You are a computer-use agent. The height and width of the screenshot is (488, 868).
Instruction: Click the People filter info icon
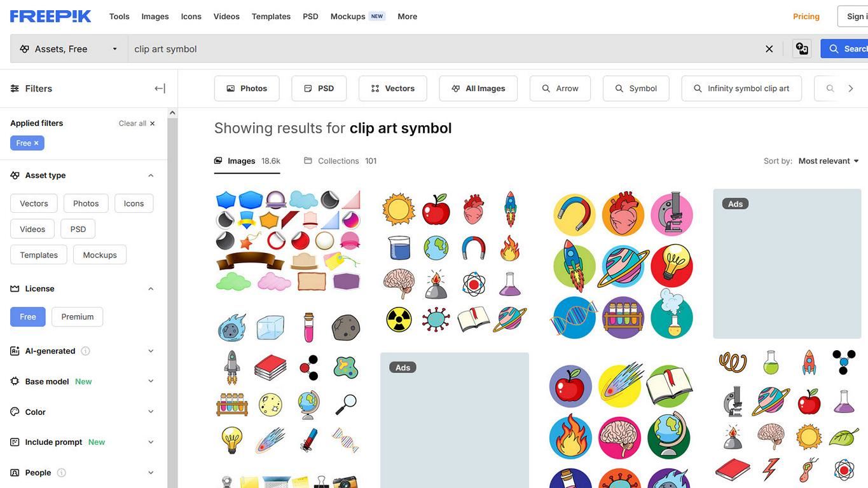point(61,473)
